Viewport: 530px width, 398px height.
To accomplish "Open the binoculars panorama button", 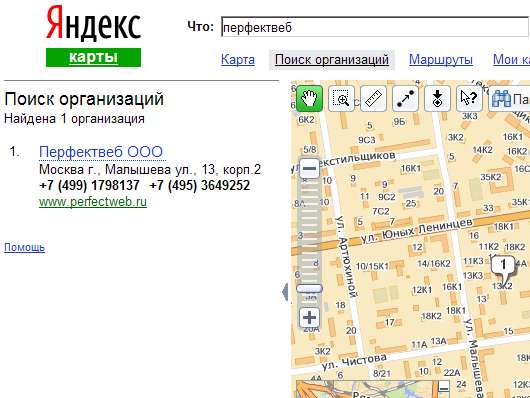I will (x=509, y=99).
